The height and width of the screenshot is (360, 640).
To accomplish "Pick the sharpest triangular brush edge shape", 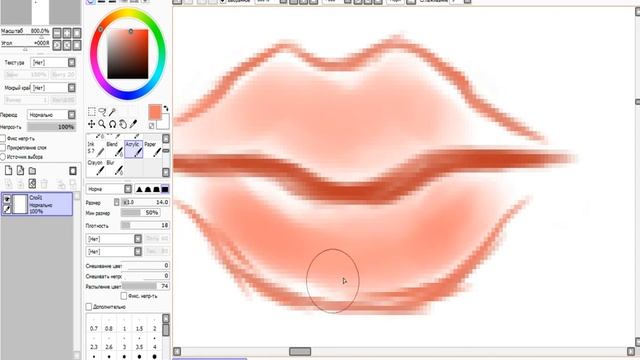I will (x=139, y=189).
